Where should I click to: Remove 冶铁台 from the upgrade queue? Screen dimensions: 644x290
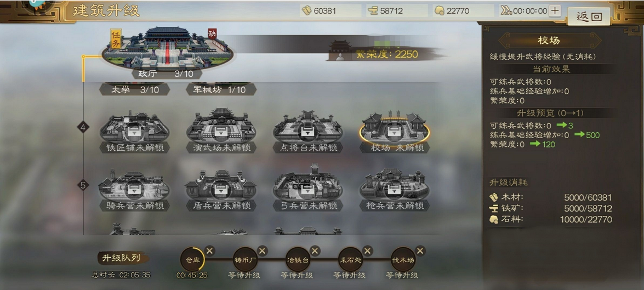point(315,251)
